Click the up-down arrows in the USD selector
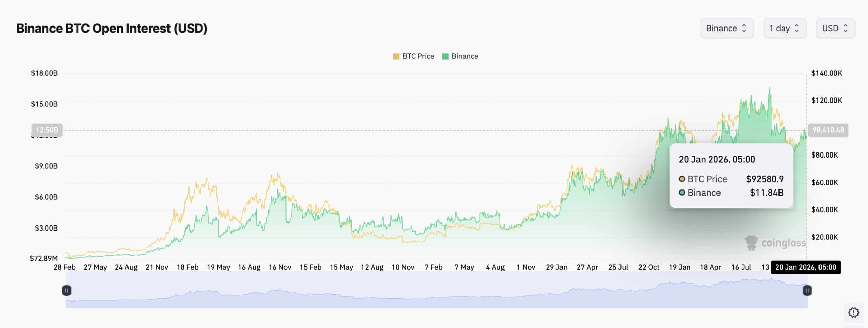Image resolution: width=868 pixels, height=328 pixels. [845, 28]
